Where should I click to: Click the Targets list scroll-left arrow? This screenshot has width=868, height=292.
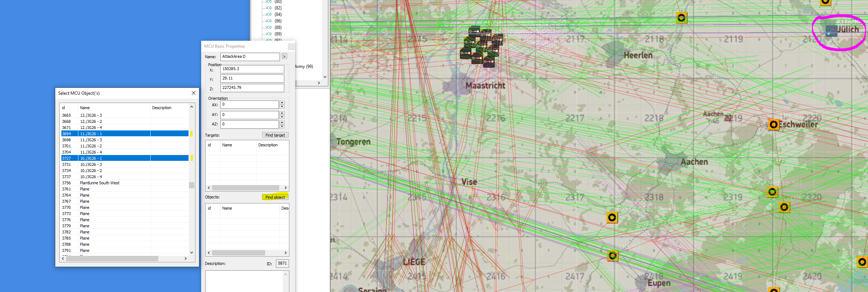[x=209, y=188]
